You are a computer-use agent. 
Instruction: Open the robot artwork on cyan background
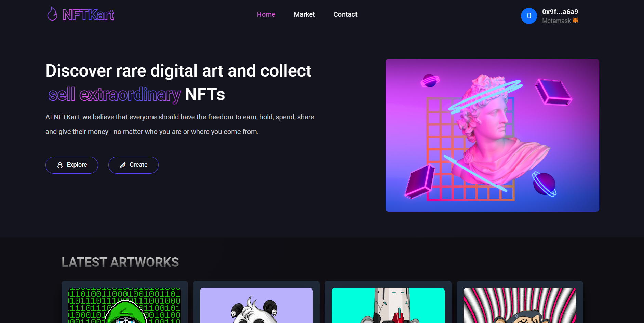388,305
